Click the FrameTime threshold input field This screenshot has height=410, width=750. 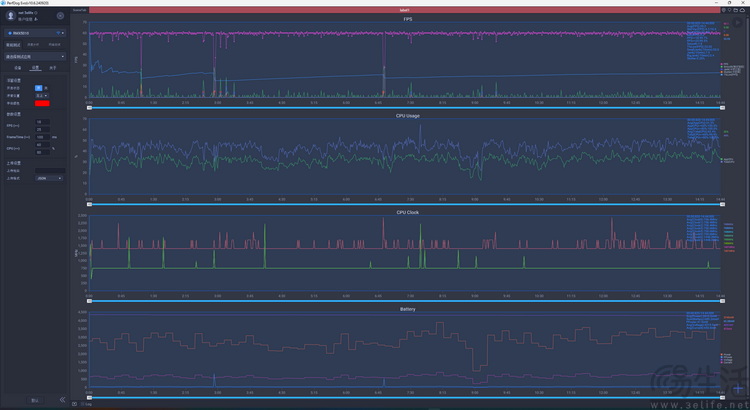(40, 136)
